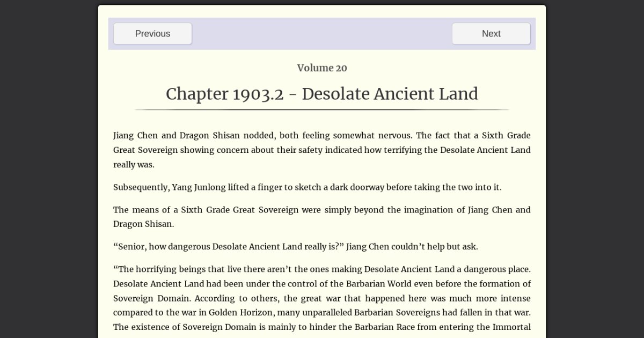Go to the Next chapter
Image resolution: width=644 pixels, height=338 pixels.
[491, 34]
